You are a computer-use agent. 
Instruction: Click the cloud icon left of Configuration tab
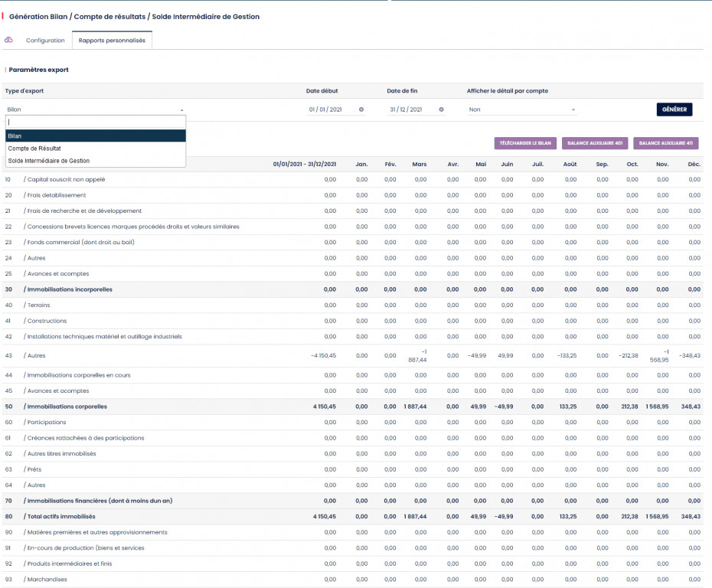click(9, 40)
